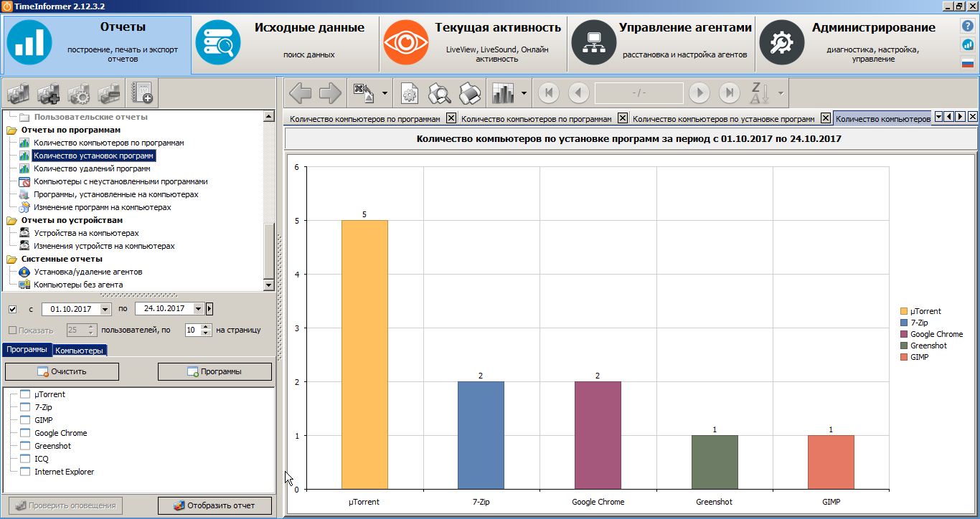Click the icon beside 'Компьютеры с неустановленными программами'

pos(25,181)
